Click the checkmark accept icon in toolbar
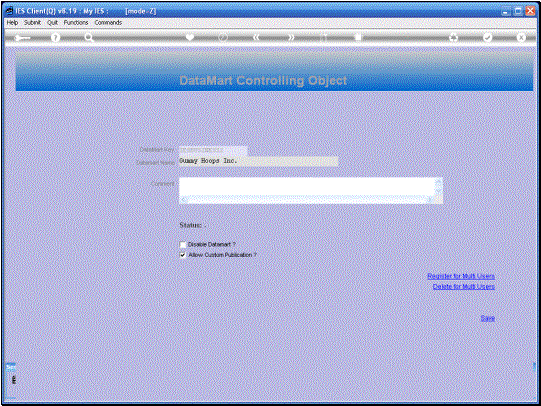This screenshot has width=541, height=406. tap(487, 37)
